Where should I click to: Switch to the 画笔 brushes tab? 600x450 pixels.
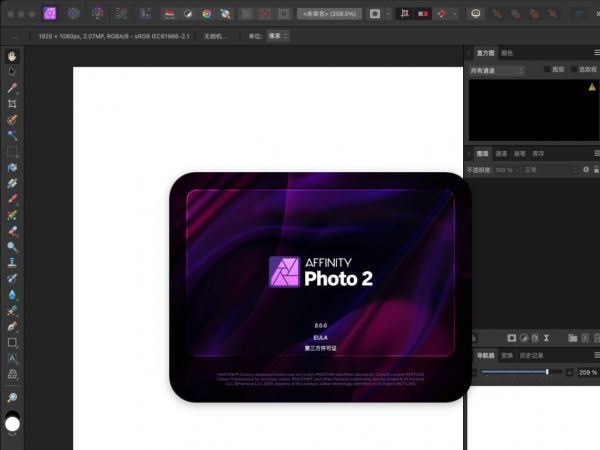(x=519, y=154)
